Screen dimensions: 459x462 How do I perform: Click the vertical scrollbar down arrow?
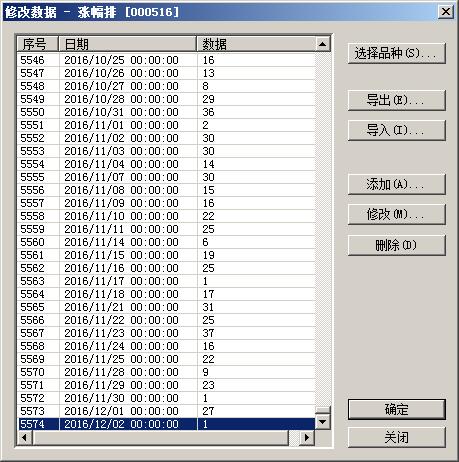[x=322, y=422]
